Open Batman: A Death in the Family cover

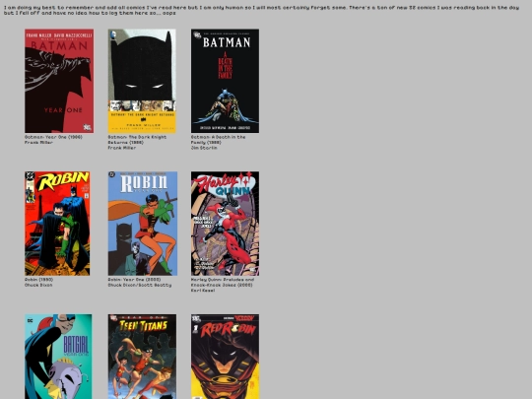225,81
